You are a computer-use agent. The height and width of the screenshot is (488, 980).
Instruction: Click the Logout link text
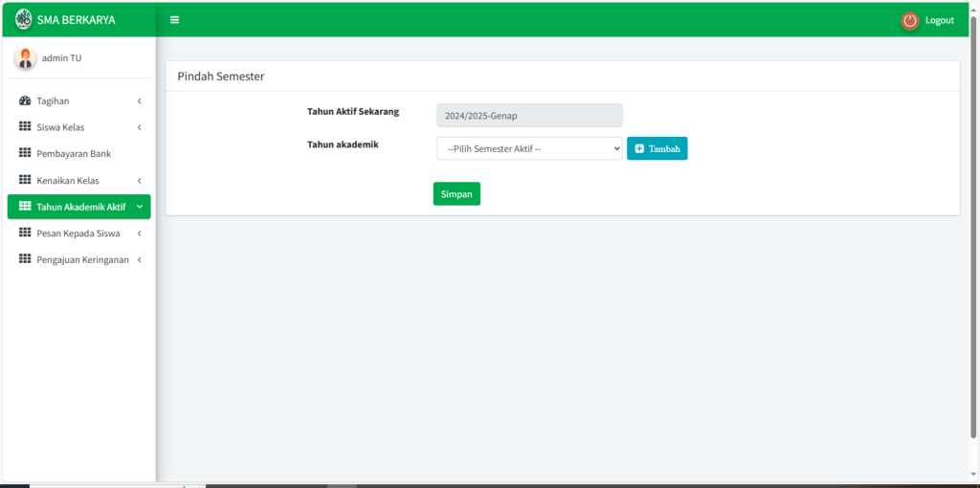pyautogui.click(x=939, y=20)
